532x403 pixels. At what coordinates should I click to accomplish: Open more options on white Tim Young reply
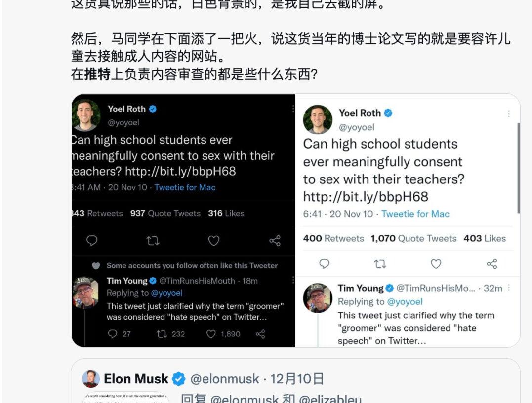509,288
